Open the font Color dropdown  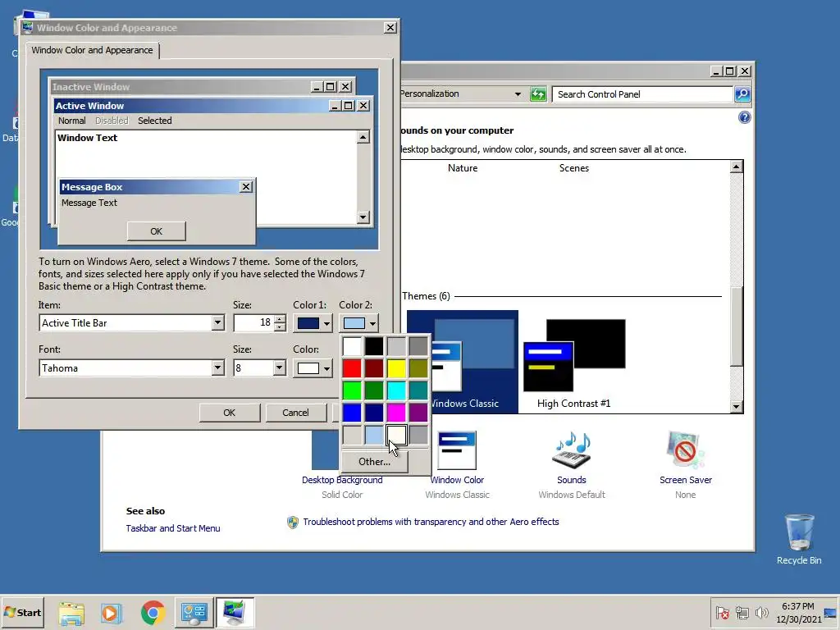click(x=313, y=368)
